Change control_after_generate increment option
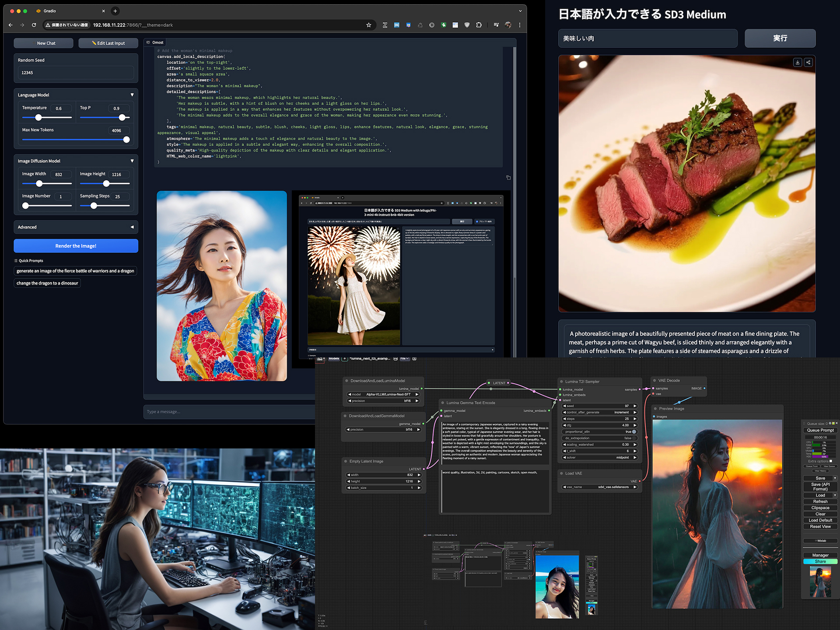The image size is (840, 630). coord(599,412)
